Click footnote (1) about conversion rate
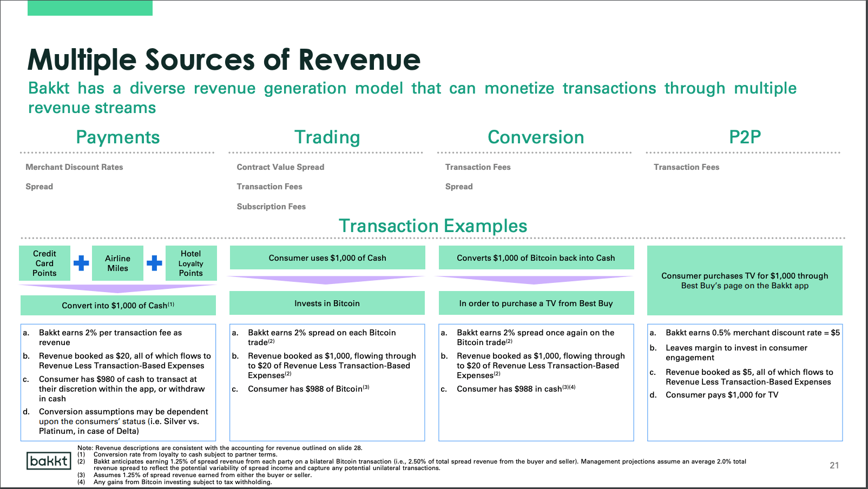 (x=177, y=454)
